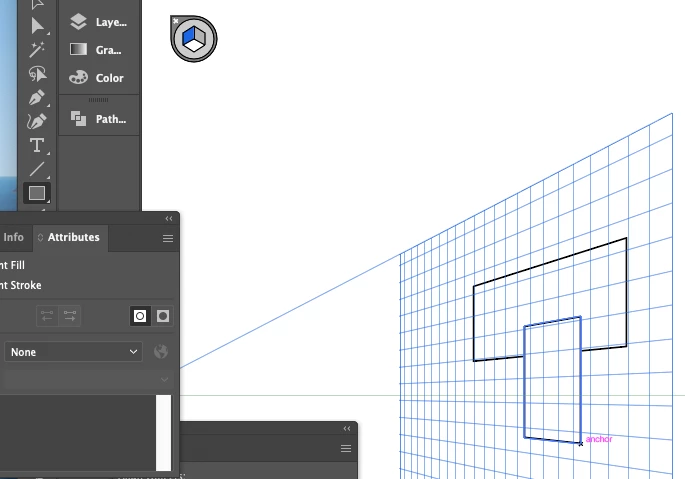Open the disabled URL dropdown field
The width and height of the screenshot is (685, 479).
point(87,379)
